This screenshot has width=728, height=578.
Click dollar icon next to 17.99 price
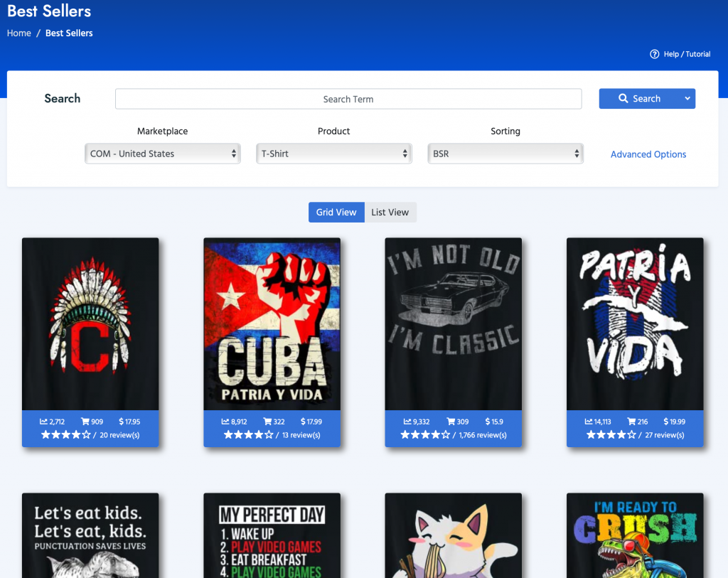303,422
